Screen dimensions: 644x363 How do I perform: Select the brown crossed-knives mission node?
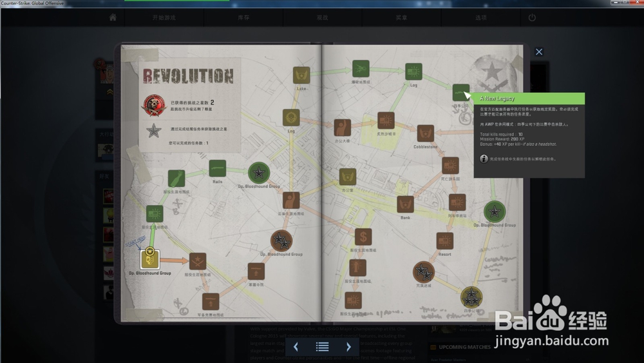[197, 262]
